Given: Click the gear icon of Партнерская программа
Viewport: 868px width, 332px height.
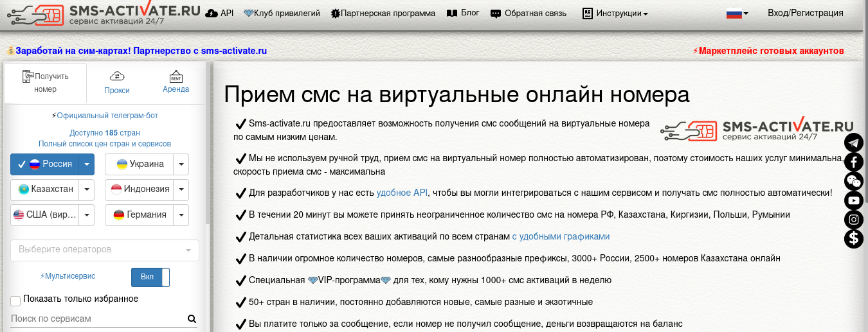Looking at the screenshot, I should pos(335,13).
